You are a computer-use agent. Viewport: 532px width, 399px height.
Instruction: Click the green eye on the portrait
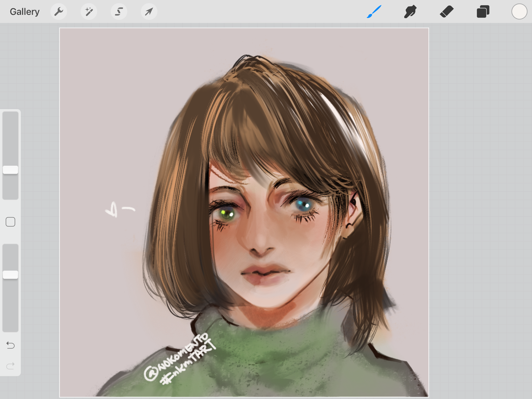pos(226,214)
